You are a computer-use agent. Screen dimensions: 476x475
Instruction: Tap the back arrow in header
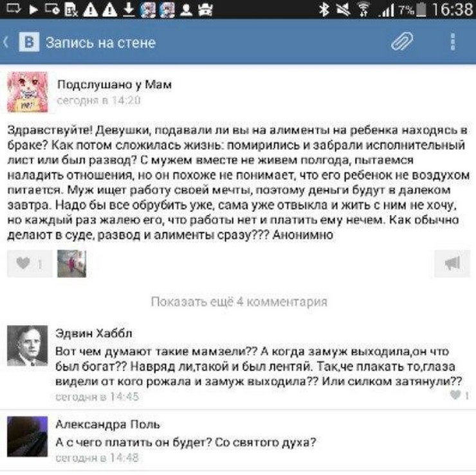6,42
